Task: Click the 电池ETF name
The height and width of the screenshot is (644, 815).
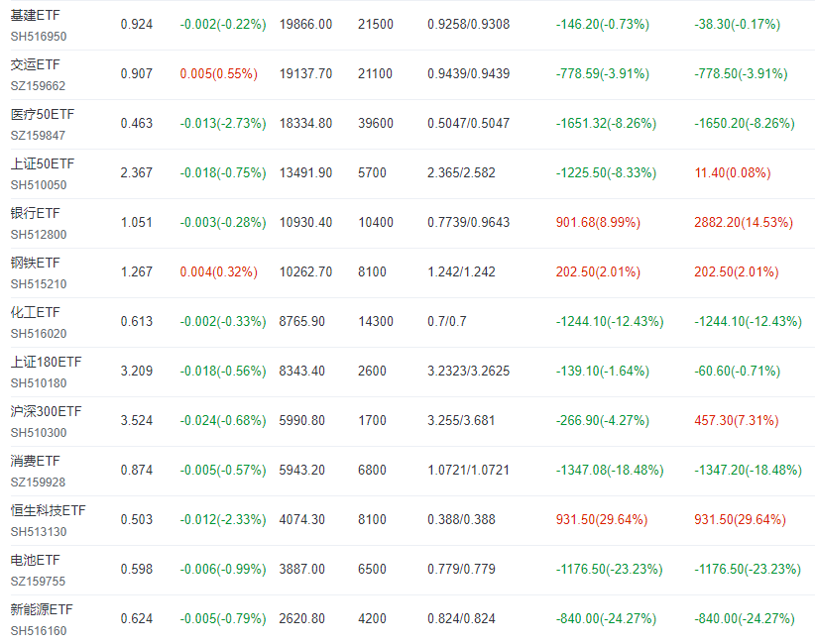Action: point(36,560)
